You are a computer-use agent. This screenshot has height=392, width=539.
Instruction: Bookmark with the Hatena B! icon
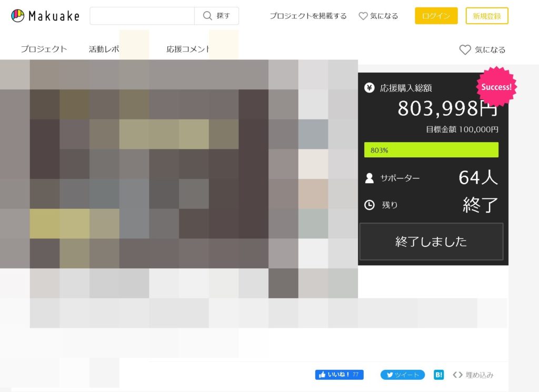[x=439, y=375]
